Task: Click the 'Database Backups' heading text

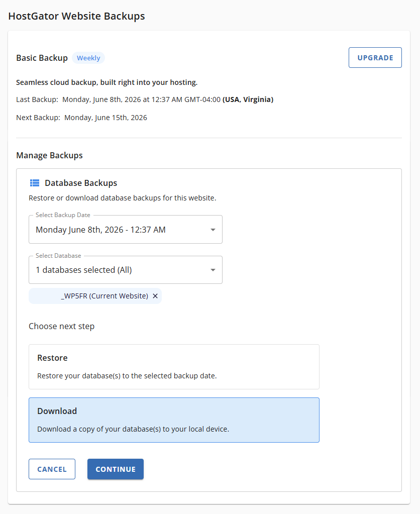Action: pos(81,183)
